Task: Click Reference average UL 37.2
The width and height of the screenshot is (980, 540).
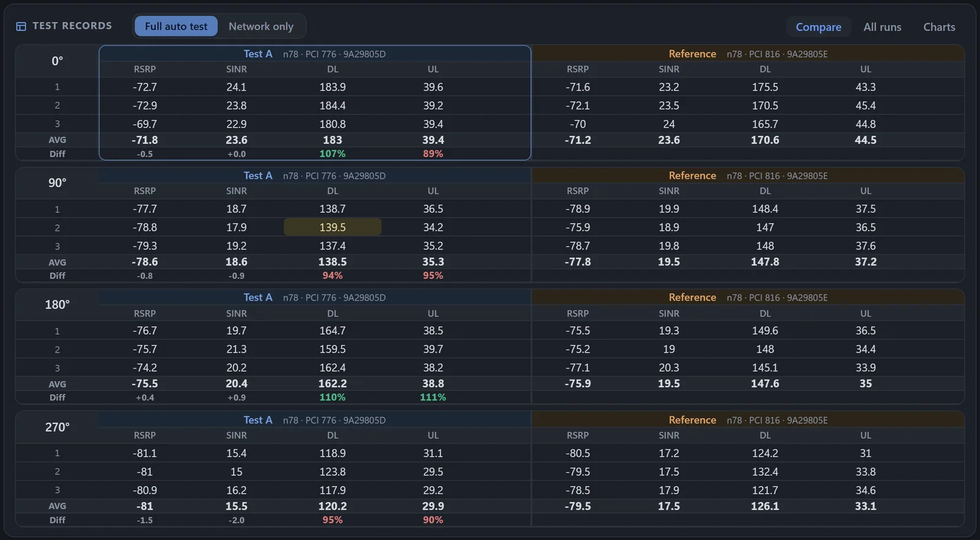Action: tap(865, 262)
